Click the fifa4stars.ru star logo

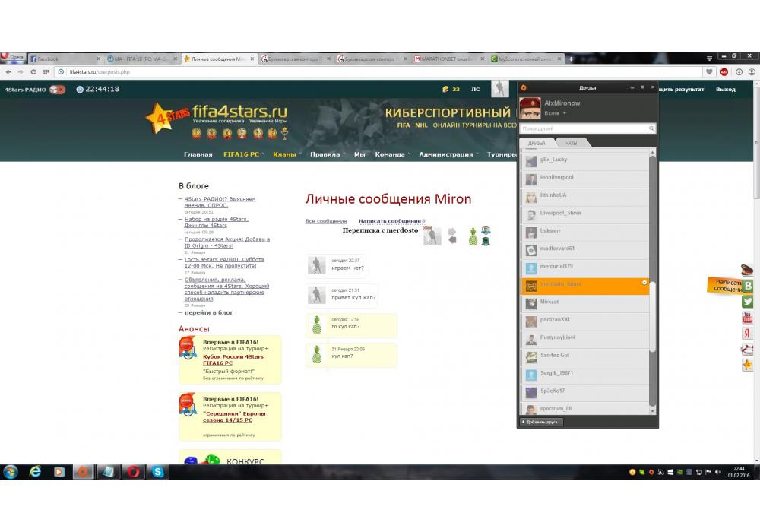159,119
